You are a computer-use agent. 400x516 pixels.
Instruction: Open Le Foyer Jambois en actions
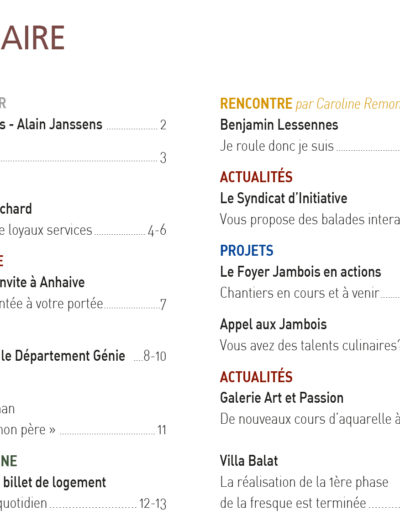(x=300, y=272)
